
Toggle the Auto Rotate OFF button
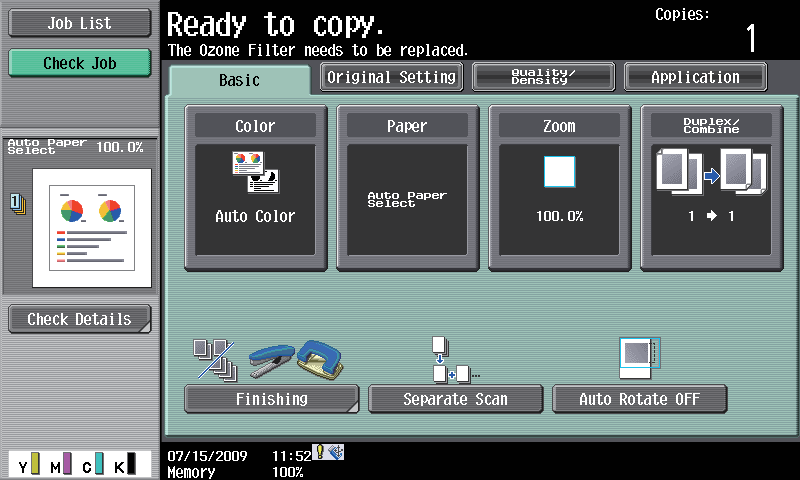click(639, 399)
